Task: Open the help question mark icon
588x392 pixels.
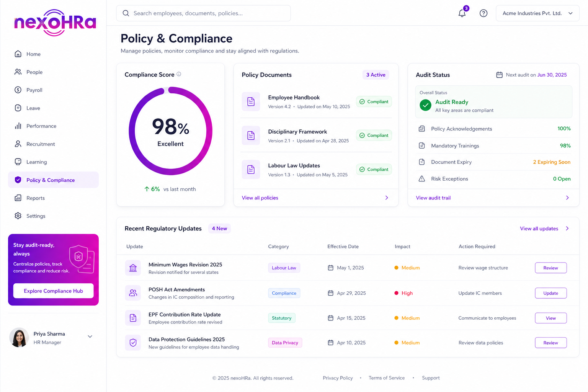Action: 483,13
